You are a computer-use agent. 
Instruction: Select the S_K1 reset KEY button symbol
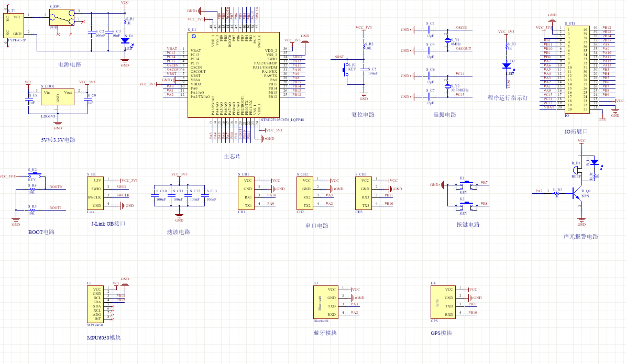[346, 71]
